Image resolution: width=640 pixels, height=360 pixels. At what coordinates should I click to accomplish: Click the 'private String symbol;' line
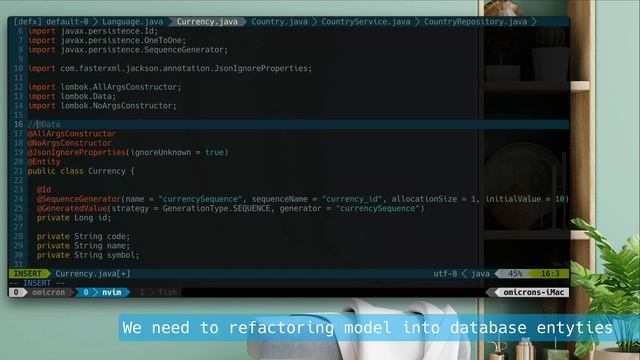point(88,255)
